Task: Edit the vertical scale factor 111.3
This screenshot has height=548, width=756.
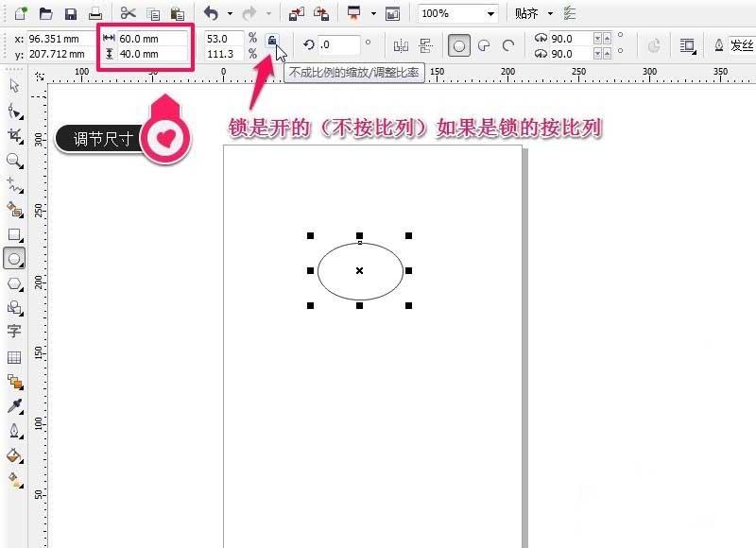Action: point(224,54)
